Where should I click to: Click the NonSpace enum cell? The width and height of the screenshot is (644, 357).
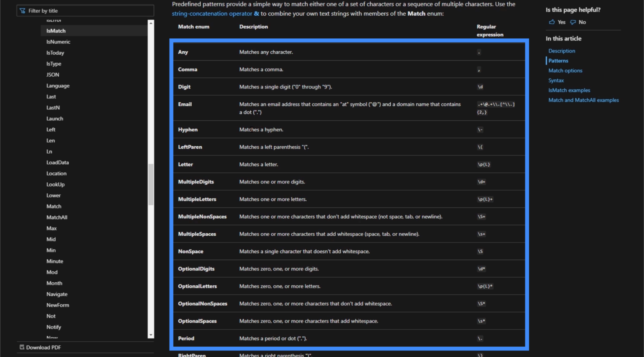(191, 252)
